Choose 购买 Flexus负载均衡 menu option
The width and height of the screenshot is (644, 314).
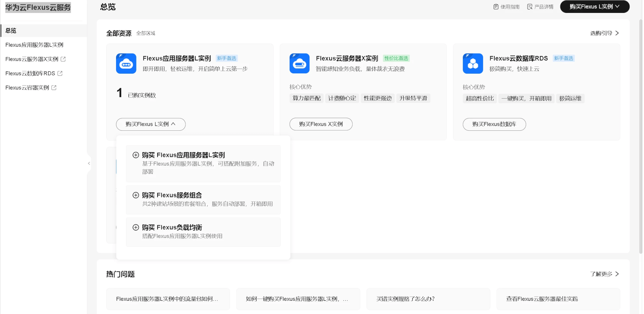[x=203, y=232]
